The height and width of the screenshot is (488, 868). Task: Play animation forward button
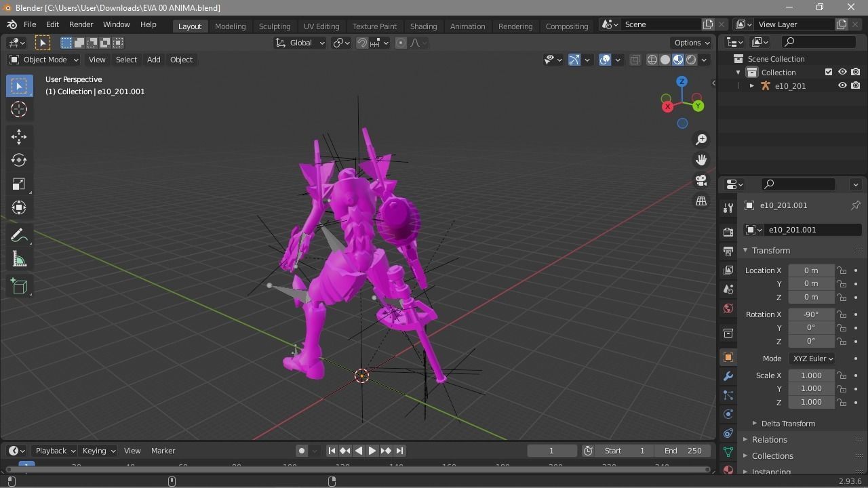click(x=372, y=451)
